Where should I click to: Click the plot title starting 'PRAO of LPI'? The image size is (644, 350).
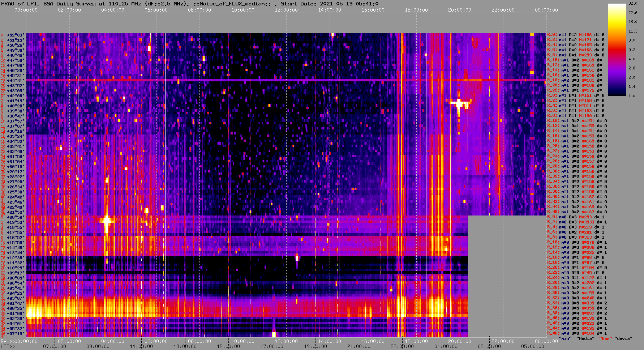pyautogui.click(x=189, y=4)
